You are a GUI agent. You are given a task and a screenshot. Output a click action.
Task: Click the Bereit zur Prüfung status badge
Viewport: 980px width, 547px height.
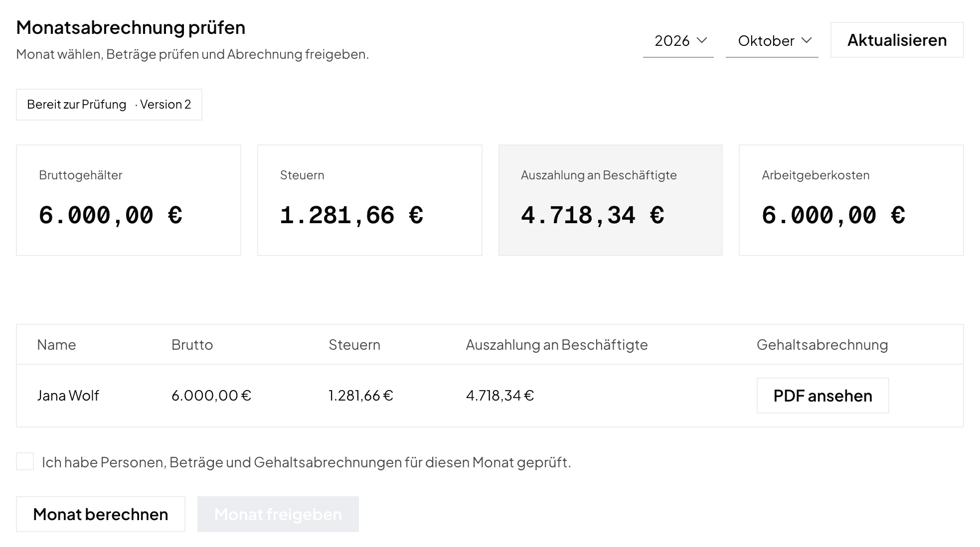tap(109, 105)
